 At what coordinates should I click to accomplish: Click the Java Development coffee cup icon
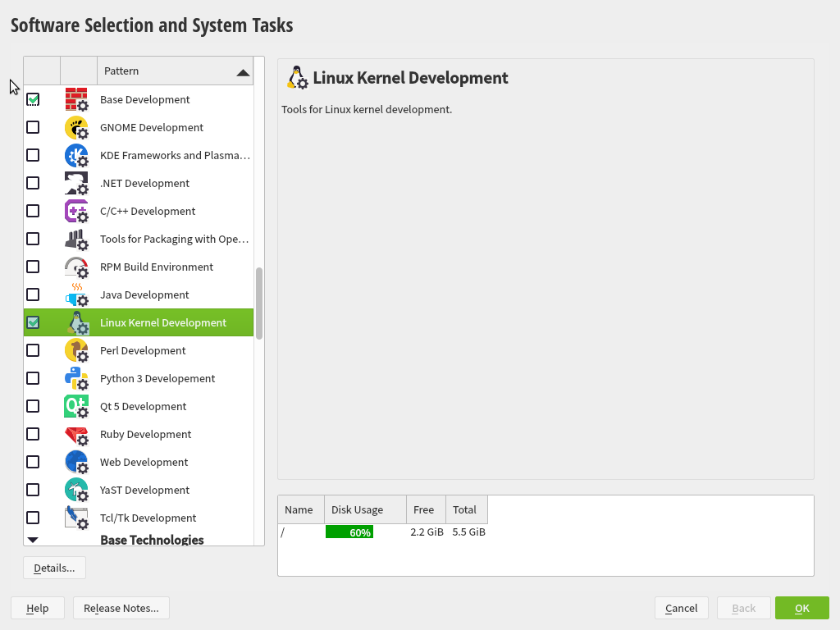(76, 294)
